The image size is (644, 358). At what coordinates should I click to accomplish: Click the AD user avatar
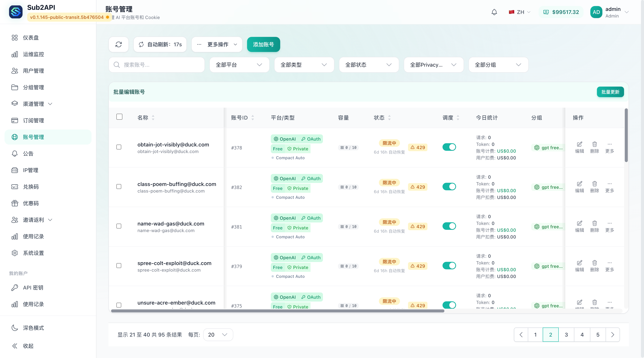[596, 12]
